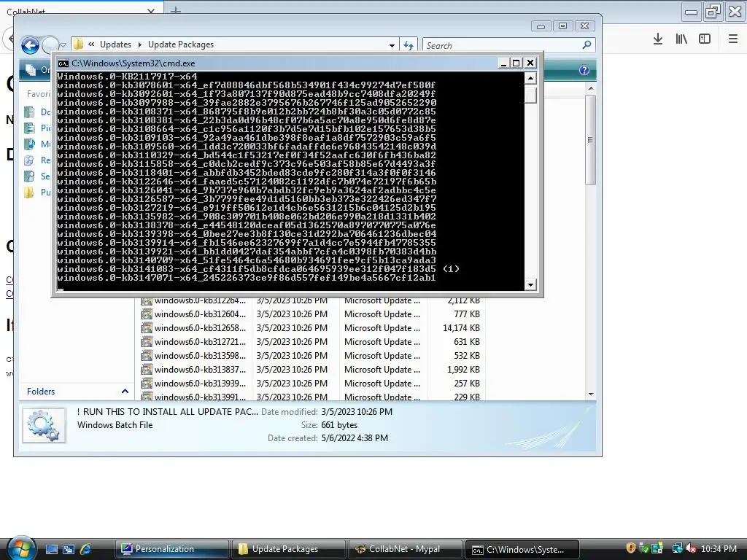Open the Explorer help question mark icon
The height and width of the screenshot is (560, 747).
(584, 71)
